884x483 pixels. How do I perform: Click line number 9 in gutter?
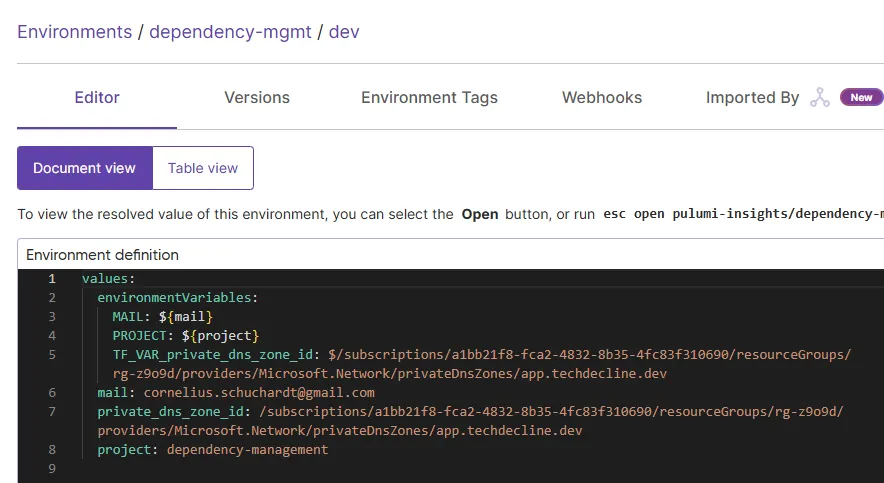click(52, 468)
